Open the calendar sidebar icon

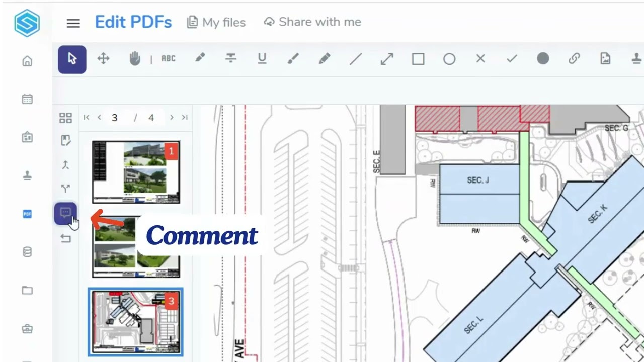27,99
